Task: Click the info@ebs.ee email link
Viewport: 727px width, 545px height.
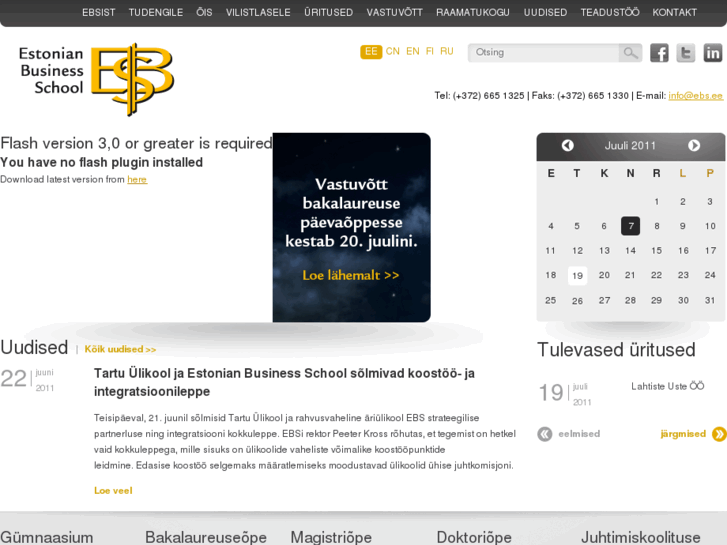Action: click(x=695, y=96)
